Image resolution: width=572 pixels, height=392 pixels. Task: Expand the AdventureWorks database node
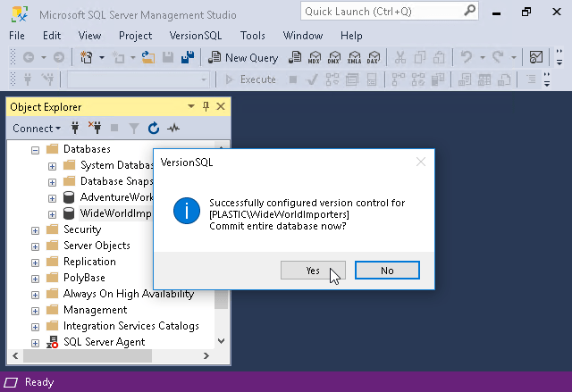(x=52, y=198)
